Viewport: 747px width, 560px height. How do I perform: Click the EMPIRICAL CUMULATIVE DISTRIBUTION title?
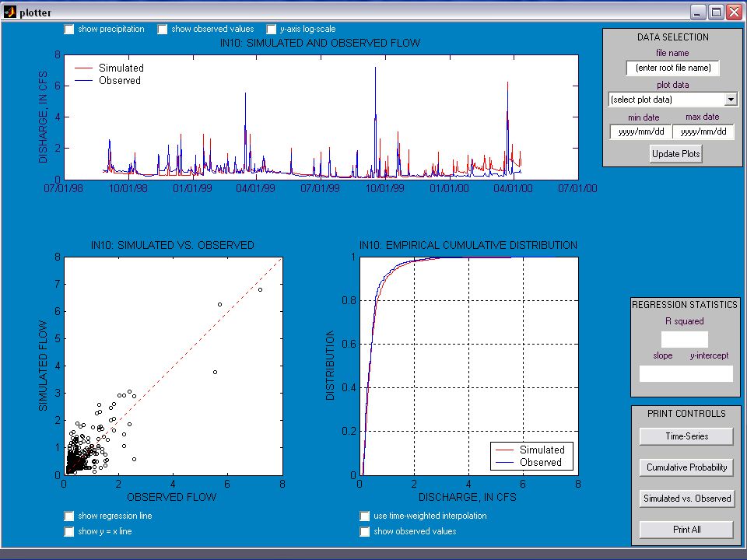point(468,245)
